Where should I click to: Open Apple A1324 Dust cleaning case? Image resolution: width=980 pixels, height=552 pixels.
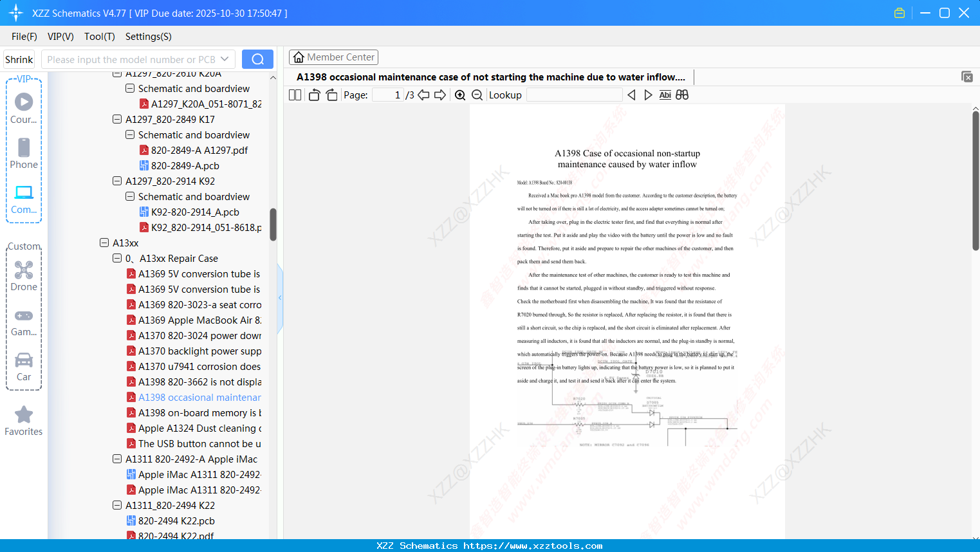coord(194,428)
